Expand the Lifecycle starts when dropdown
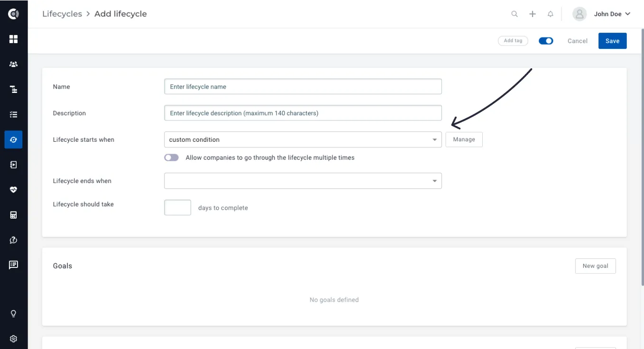Viewport: 644px width, 349px height. pyautogui.click(x=303, y=139)
